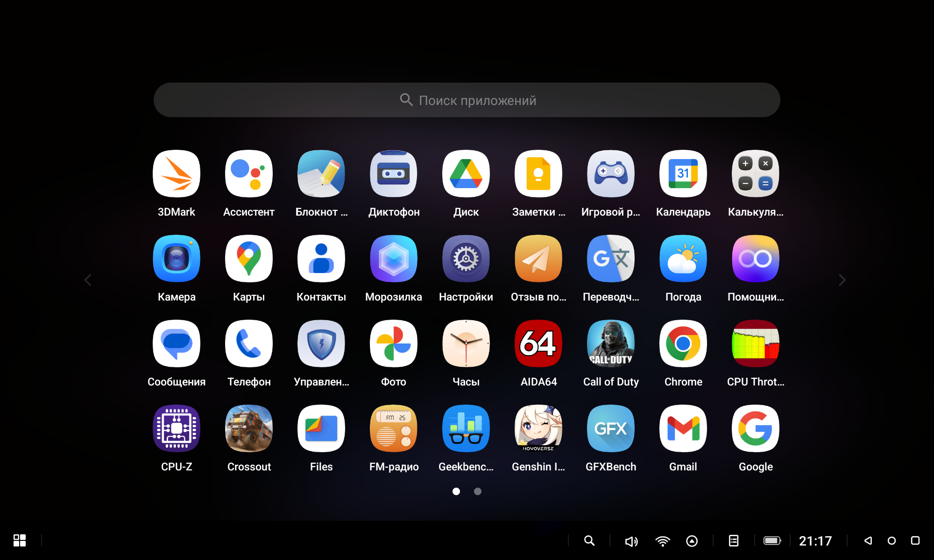Image resolution: width=934 pixels, height=560 pixels.
Task: Click the Поиск приложений search field
Action: [467, 100]
